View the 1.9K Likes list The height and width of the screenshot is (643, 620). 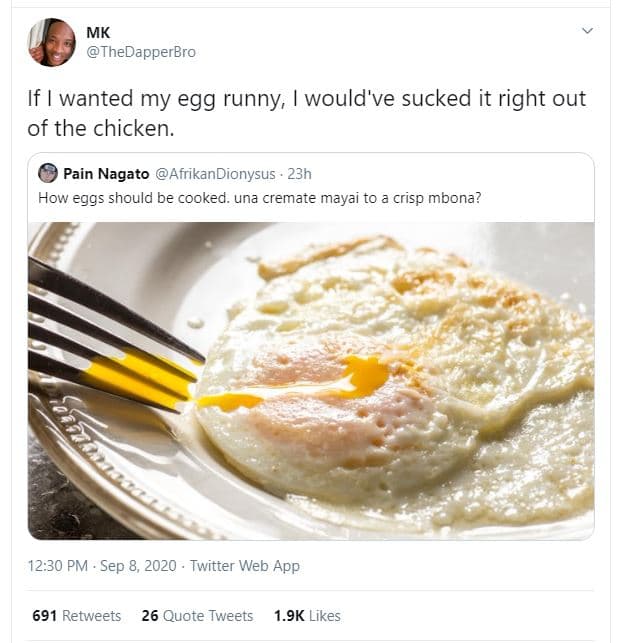307,616
